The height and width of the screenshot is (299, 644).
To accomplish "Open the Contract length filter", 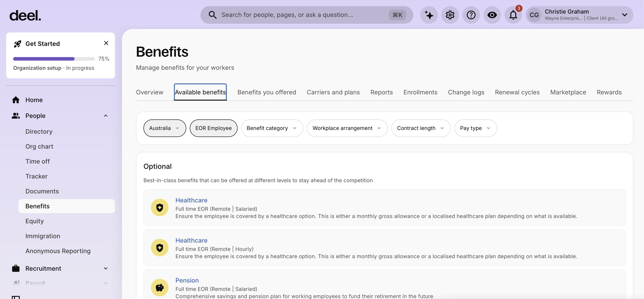I will pyautogui.click(x=421, y=128).
